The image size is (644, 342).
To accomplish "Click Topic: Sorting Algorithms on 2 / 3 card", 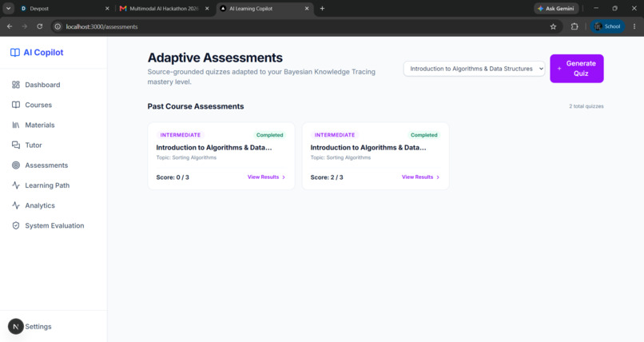I will click(x=340, y=157).
